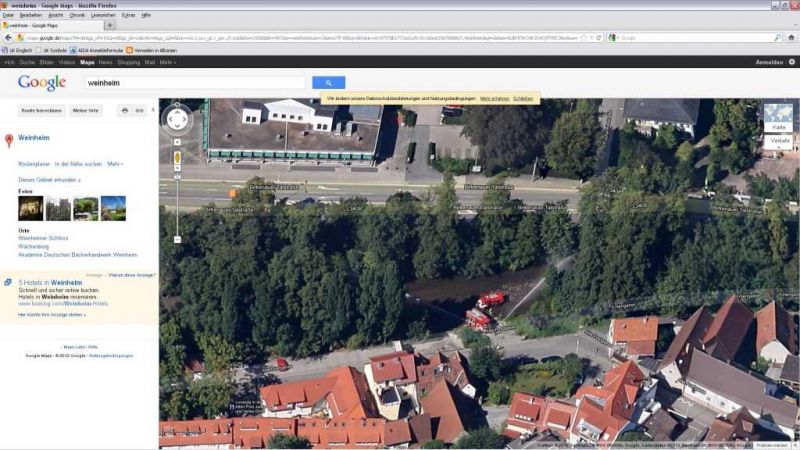Click the print icon in the sidebar
The height and width of the screenshot is (450, 800).
125,110
